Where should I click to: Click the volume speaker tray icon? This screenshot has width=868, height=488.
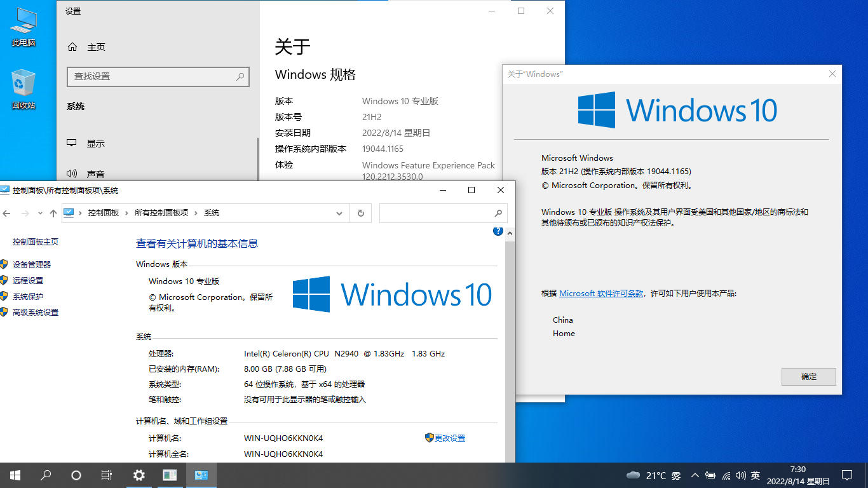click(740, 475)
